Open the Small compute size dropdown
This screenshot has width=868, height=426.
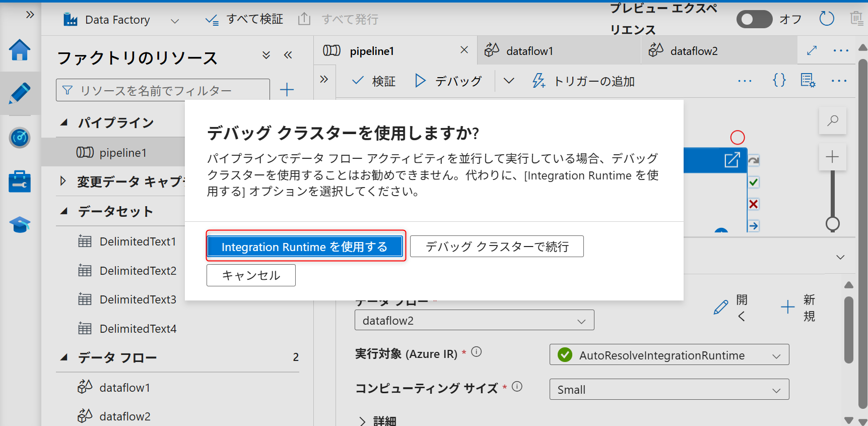point(669,389)
